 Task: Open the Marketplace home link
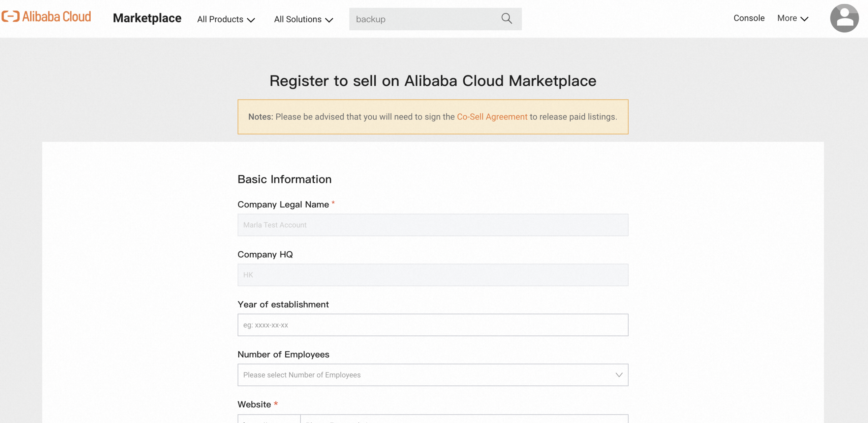pyautogui.click(x=147, y=18)
